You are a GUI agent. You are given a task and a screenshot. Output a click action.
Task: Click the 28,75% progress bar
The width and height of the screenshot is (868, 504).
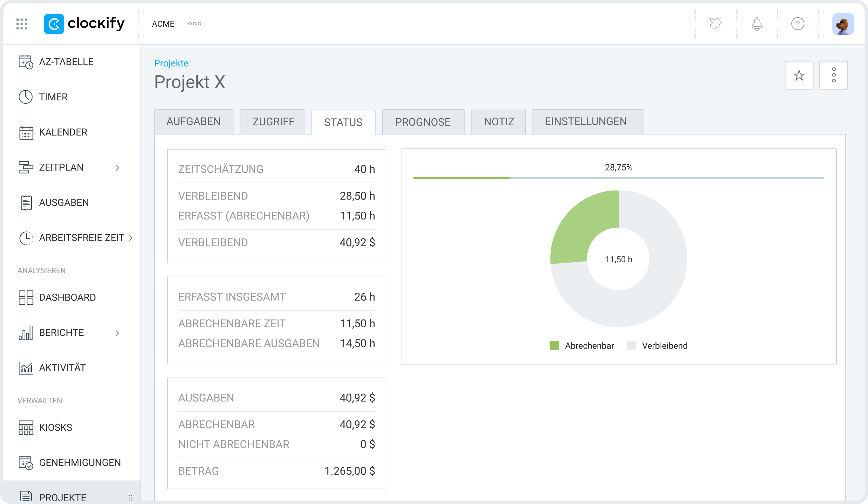[x=618, y=178]
